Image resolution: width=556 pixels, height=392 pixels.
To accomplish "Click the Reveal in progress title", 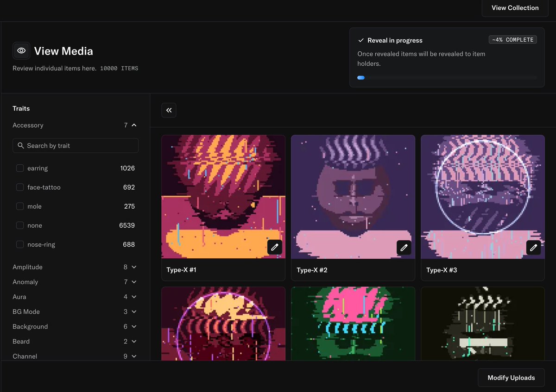I will click(x=395, y=40).
